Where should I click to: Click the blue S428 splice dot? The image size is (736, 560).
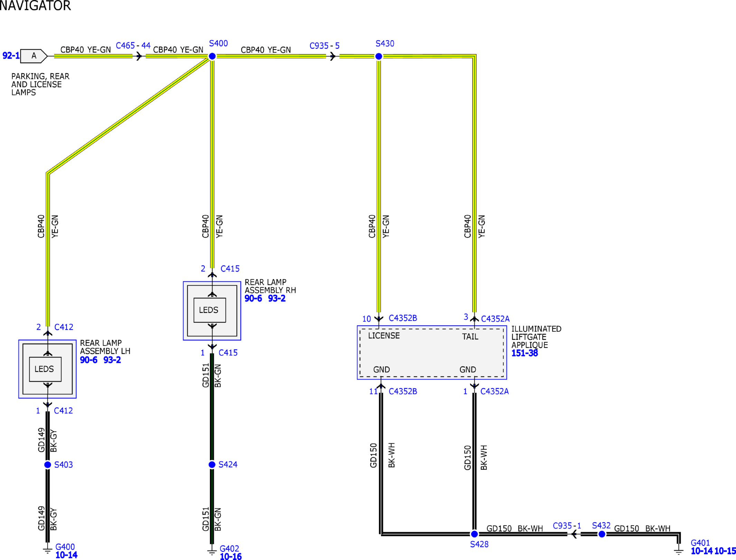pos(474,534)
